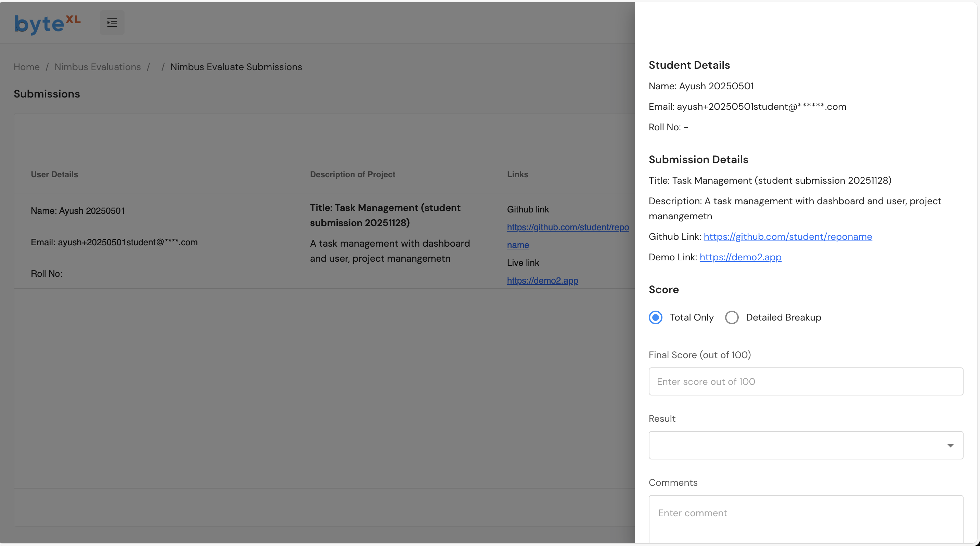The width and height of the screenshot is (980, 546).
Task: Open Live link demo2.app in table
Action: point(542,281)
